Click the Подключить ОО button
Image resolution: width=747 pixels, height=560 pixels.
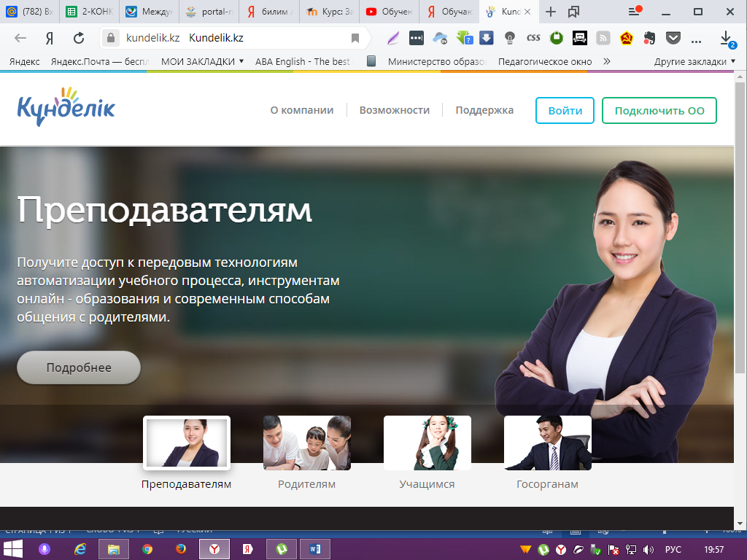coord(659,111)
